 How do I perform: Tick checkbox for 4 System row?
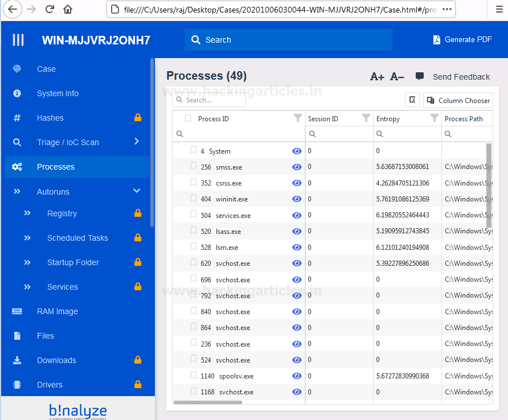click(x=194, y=150)
